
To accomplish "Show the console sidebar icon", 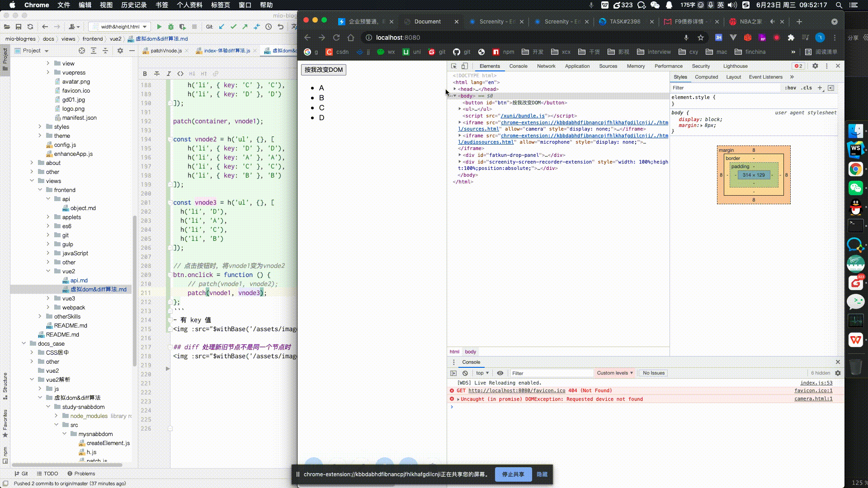I will pyautogui.click(x=453, y=373).
